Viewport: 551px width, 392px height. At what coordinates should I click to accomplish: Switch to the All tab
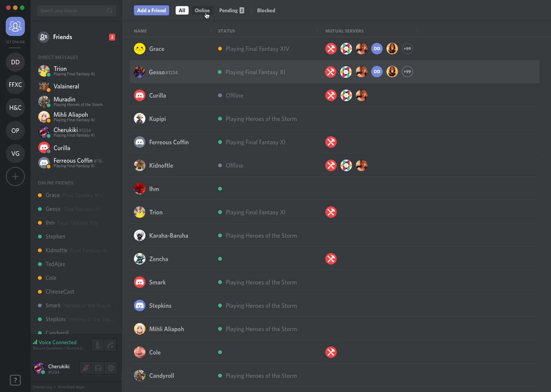pyautogui.click(x=182, y=10)
